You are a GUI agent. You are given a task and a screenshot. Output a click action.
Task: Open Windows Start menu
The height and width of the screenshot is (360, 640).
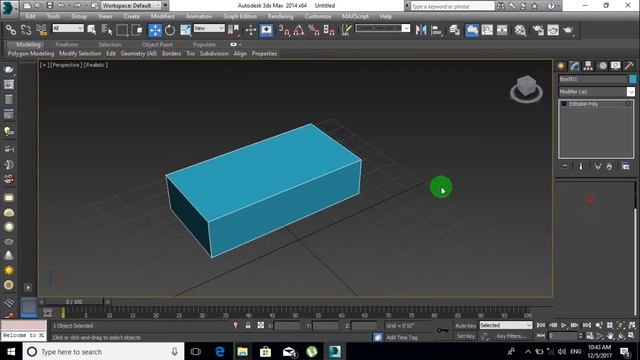[x=11, y=351]
